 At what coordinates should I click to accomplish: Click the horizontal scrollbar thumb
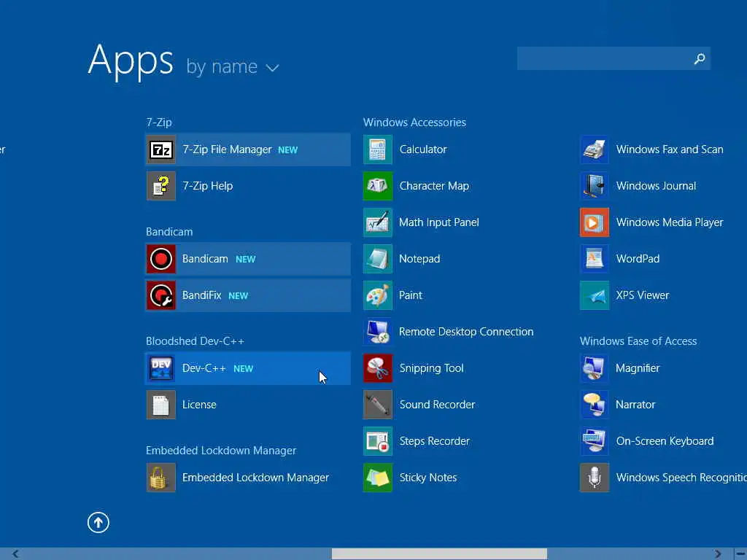(439, 554)
